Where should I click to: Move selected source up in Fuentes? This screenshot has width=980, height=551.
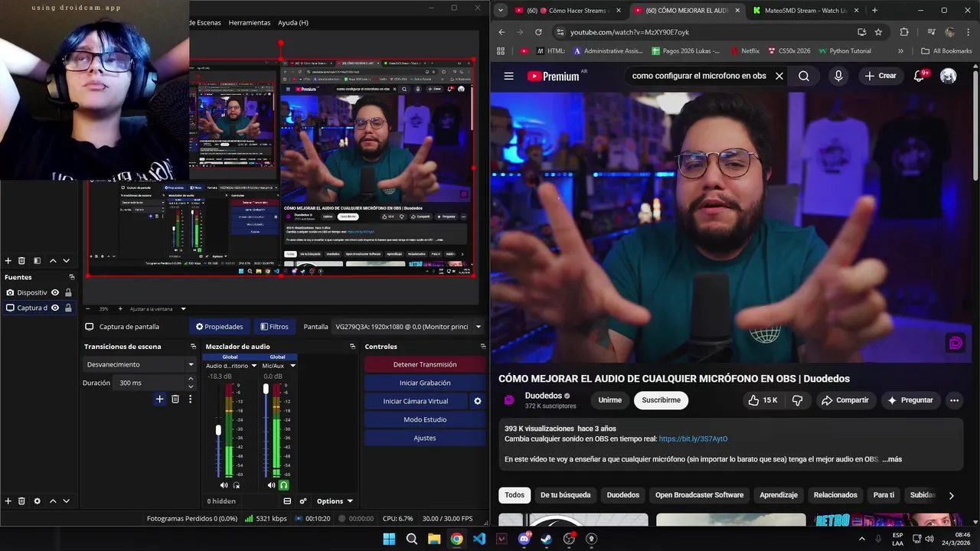coord(53,501)
